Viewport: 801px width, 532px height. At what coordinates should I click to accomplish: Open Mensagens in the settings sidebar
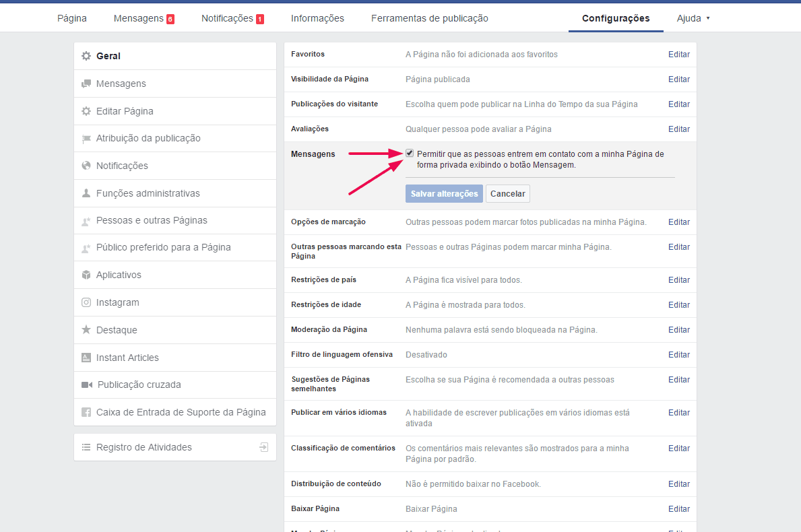(x=175, y=84)
